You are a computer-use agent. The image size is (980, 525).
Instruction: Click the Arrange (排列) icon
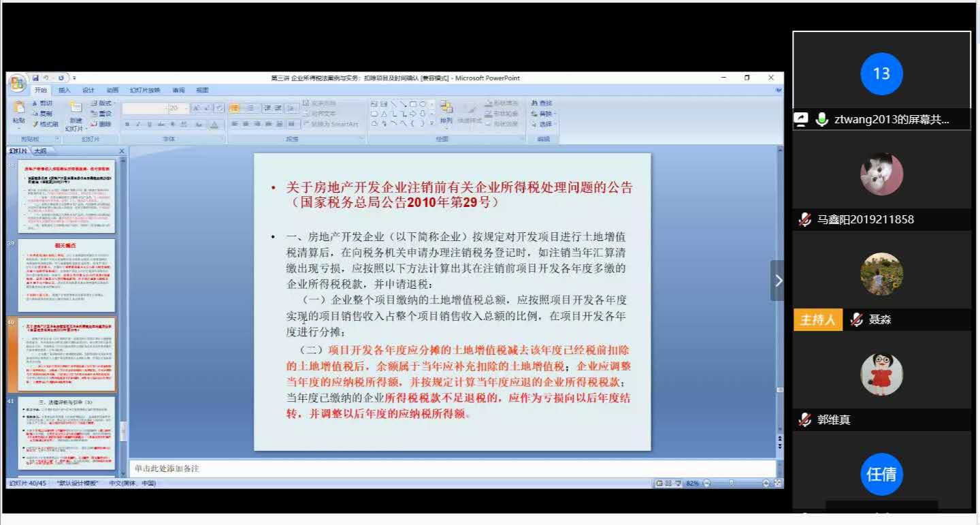click(x=446, y=112)
